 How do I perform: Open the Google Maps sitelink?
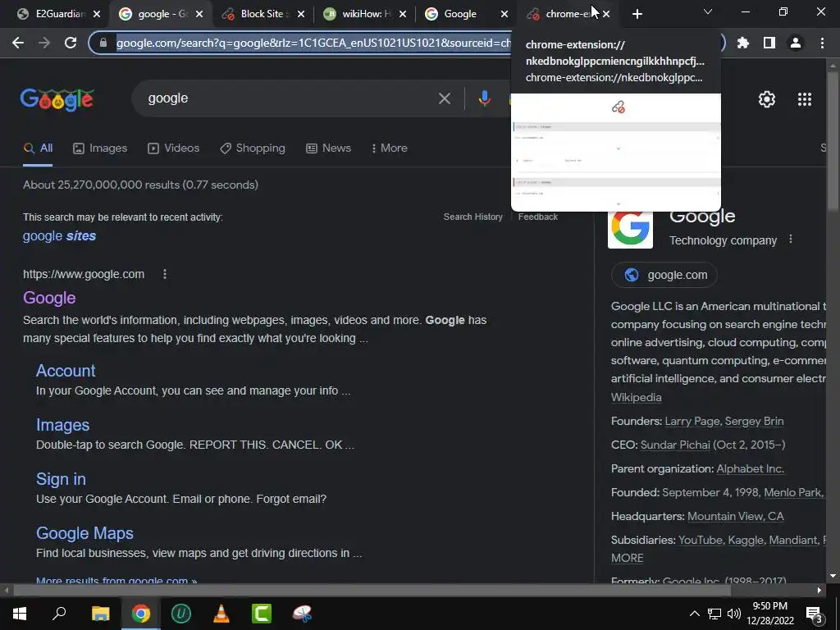pos(84,533)
